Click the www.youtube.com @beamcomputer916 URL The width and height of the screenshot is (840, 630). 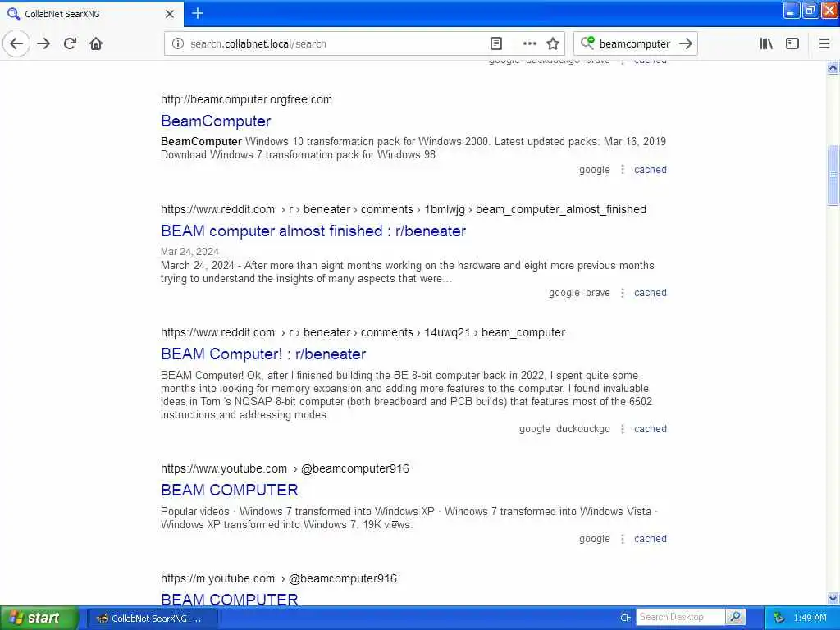tap(285, 468)
